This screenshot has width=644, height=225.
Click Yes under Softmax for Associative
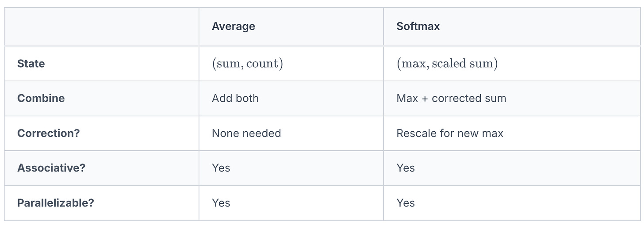[406, 168]
